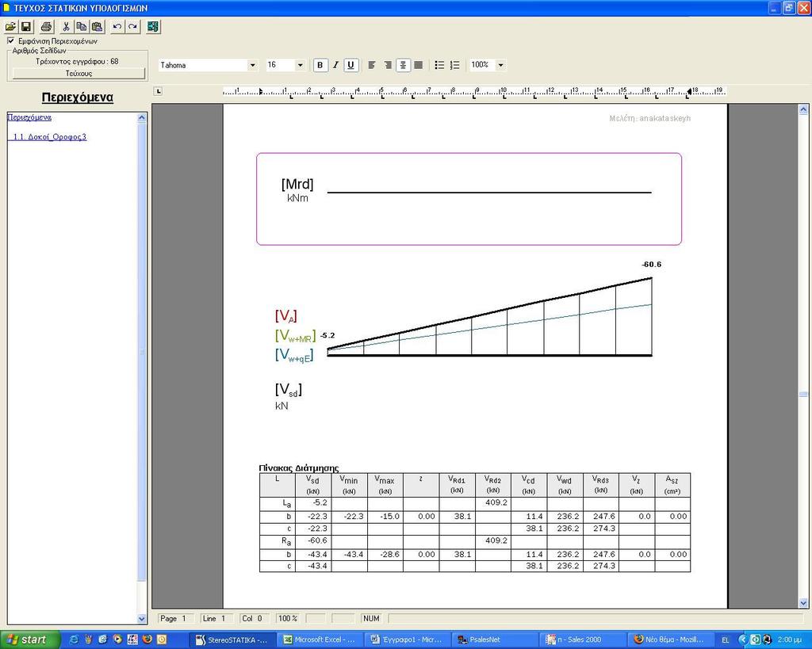Screen dimensions: 812x649
Task: Click the [Mrd] diagram label
Action: [297, 185]
